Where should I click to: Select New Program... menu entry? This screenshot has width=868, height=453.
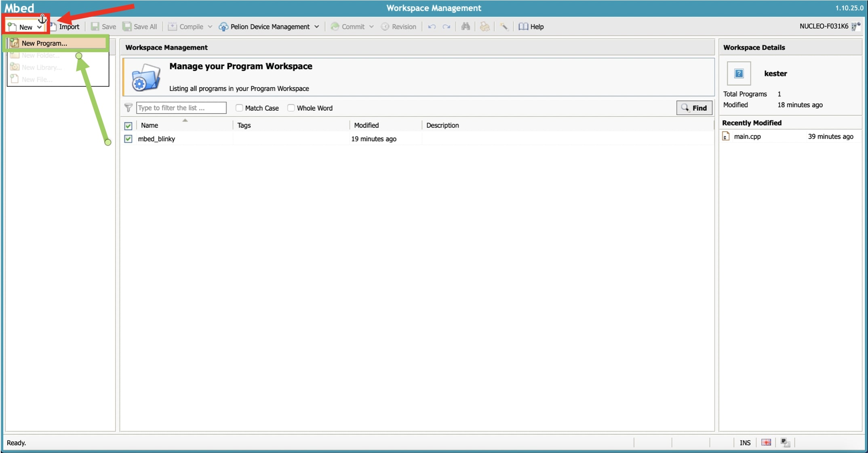point(44,43)
